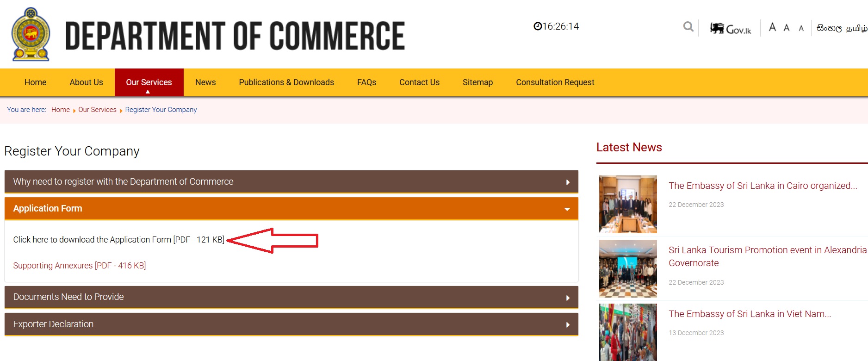The height and width of the screenshot is (361, 868).
Task: Open the About Us menu
Action: pyautogui.click(x=86, y=82)
